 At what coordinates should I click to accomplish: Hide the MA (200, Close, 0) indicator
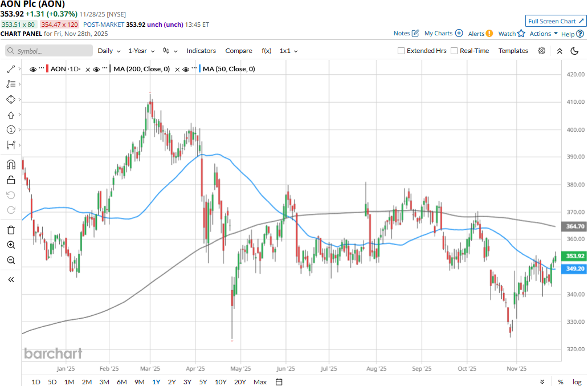96,69
